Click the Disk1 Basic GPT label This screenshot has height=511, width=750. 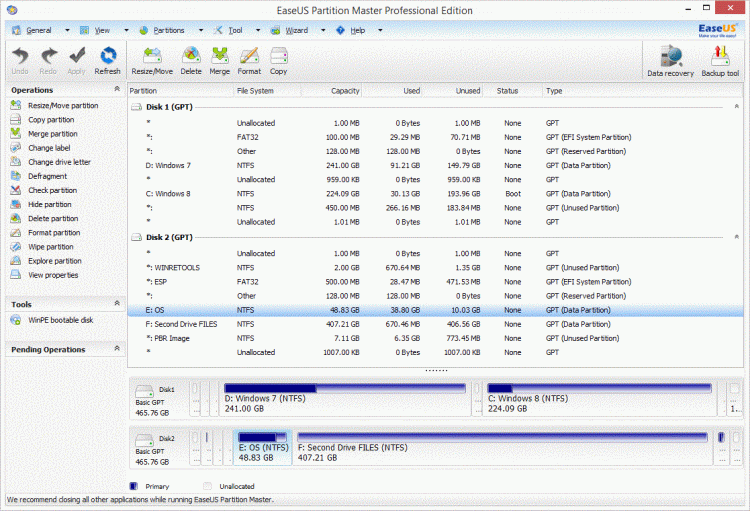pyautogui.click(x=155, y=399)
